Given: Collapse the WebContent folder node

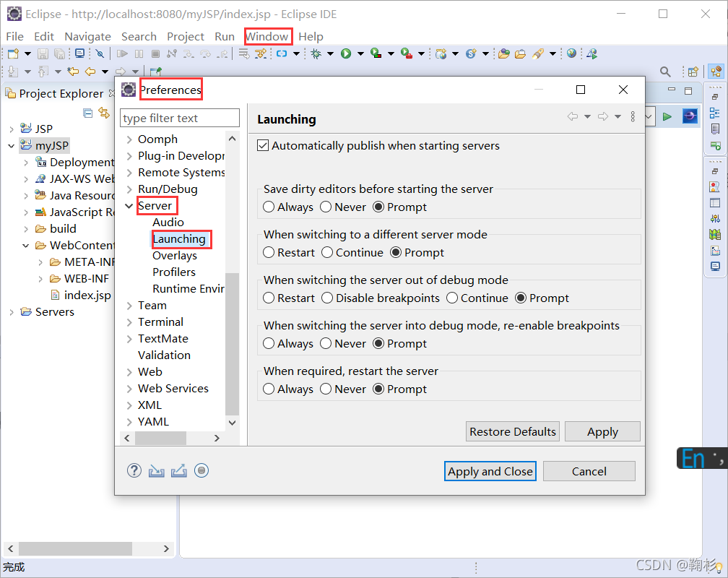Looking at the screenshot, I should click(25, 246).
